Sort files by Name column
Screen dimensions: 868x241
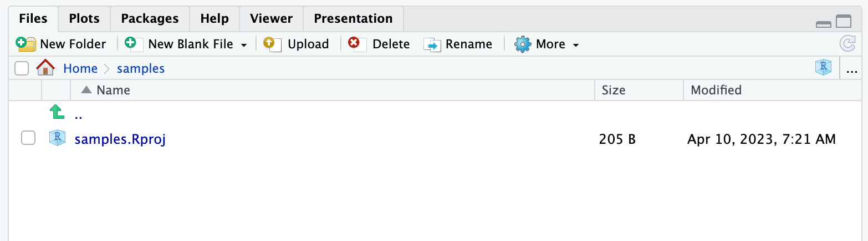tap(113, 90)
